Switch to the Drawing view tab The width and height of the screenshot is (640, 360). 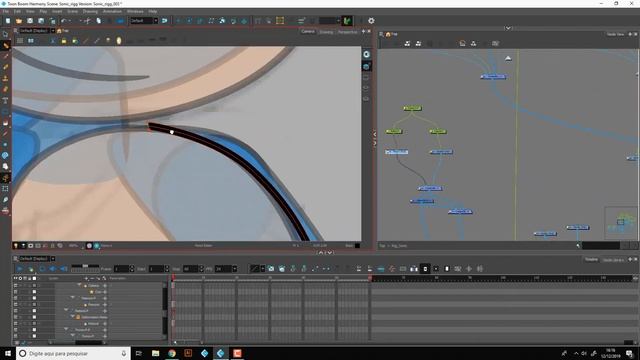pos(326,32)
